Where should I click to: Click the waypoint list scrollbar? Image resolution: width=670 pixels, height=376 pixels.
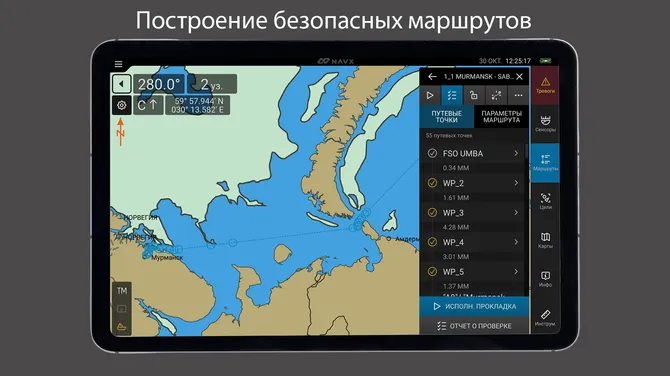coord(526,152)
